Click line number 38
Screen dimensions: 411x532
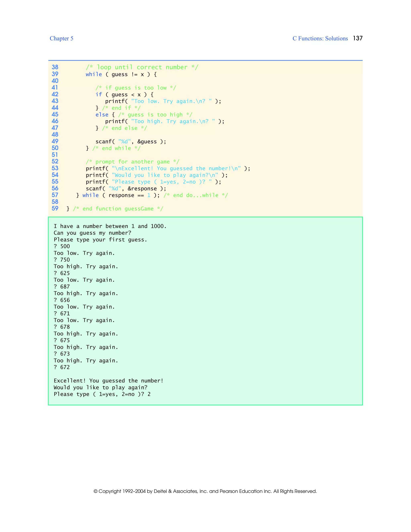coord(55,67)
